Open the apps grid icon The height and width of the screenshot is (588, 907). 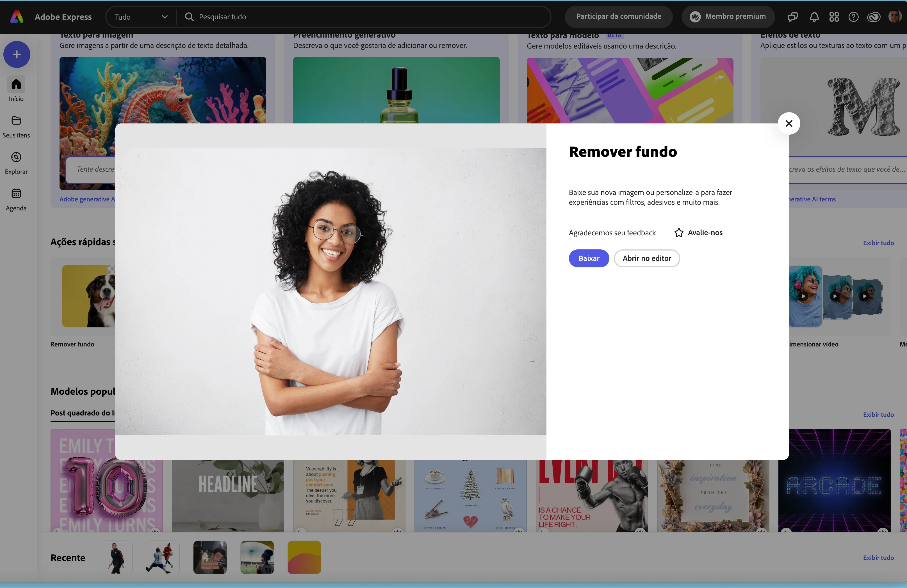834,17
